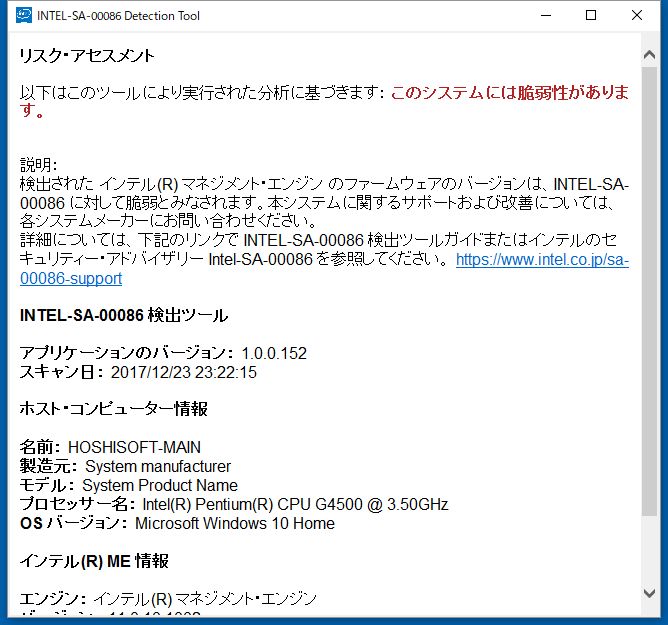Click computer name HOSHISOFT-MAIN
Screen dimensions: 668x625
134,447
